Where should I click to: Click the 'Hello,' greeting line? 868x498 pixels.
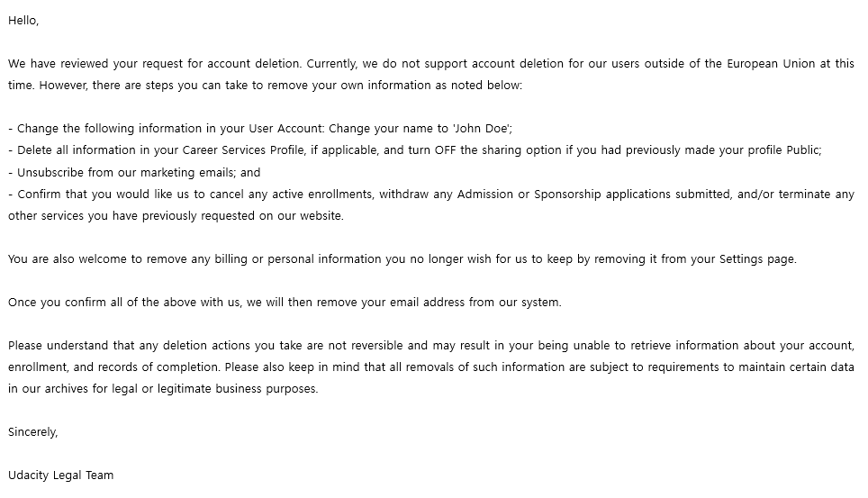23,21
